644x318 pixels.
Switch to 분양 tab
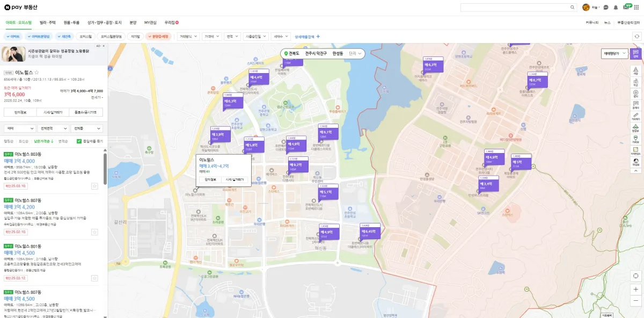(x=133, y=23)
